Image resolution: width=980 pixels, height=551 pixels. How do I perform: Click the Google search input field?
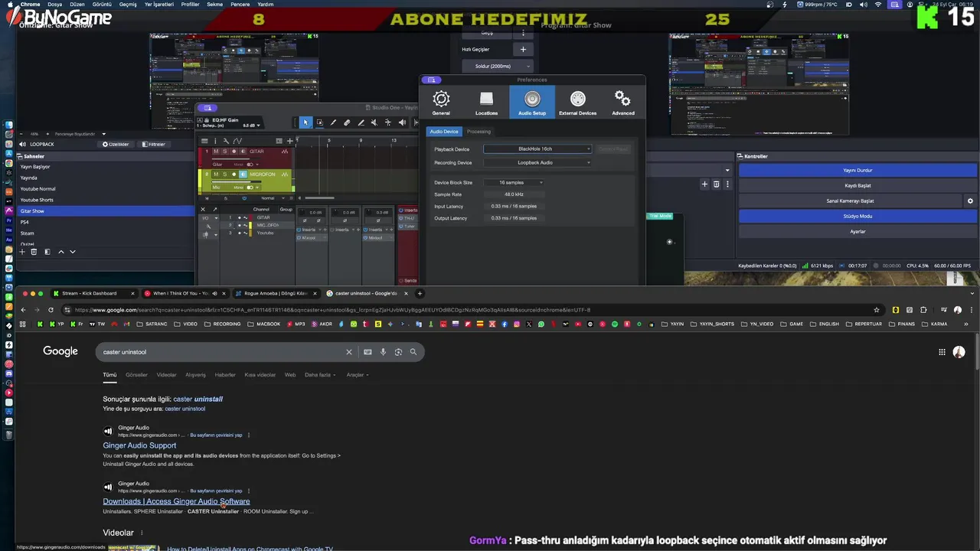(222, 352)
